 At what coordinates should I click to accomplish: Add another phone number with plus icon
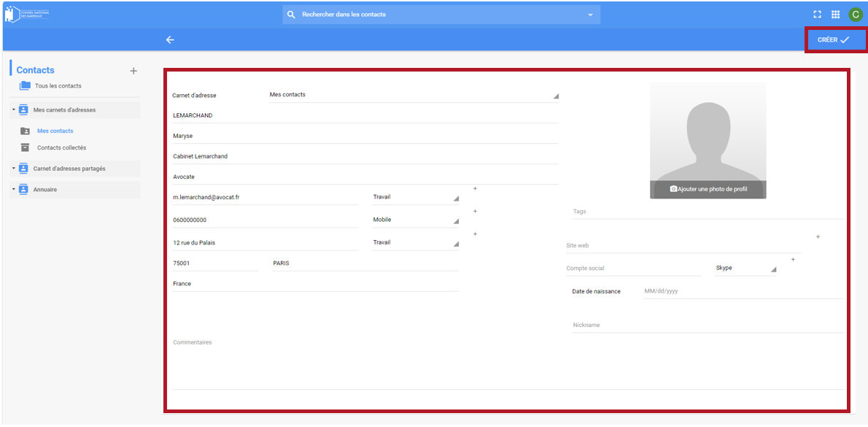[x=475, y=211]
